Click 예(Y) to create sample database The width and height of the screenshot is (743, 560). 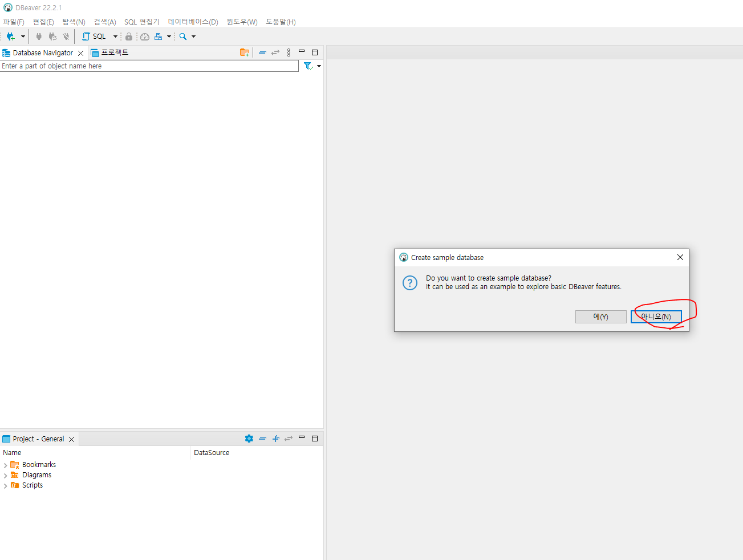(x=601, y=316)
